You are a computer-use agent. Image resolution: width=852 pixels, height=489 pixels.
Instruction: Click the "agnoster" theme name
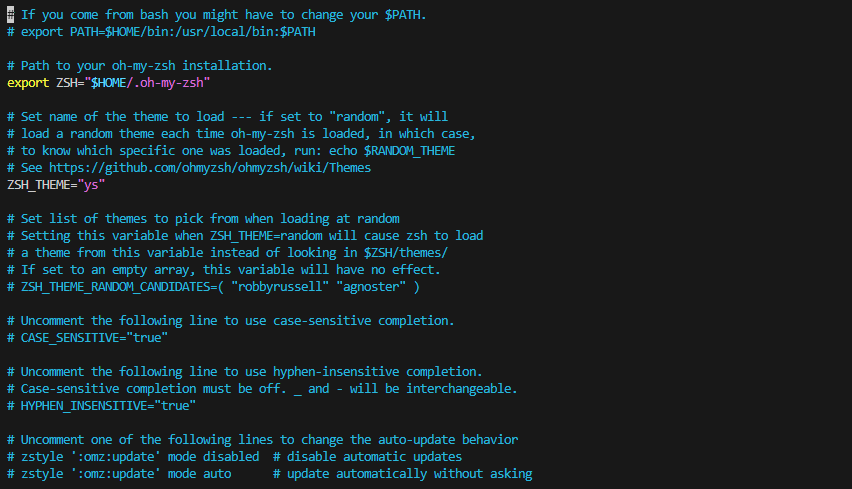click(371, 286)
